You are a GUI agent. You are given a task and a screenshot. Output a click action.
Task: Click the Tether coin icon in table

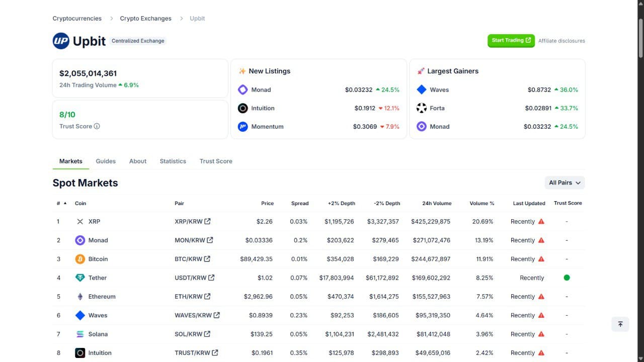[x=80, y=278]
